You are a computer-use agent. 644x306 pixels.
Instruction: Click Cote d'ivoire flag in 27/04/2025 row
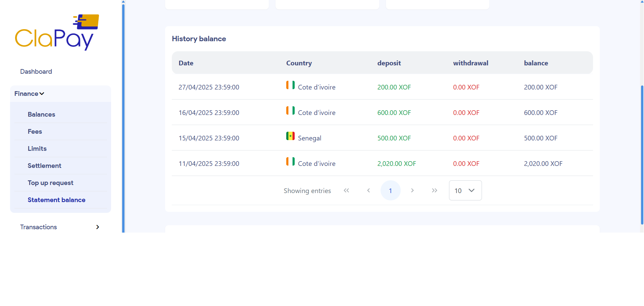click(x=290, y=85)
